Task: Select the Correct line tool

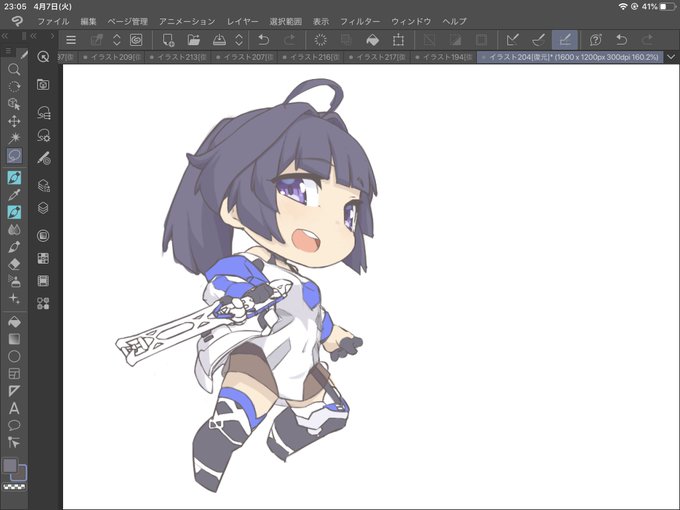Action: pos(14,442)
